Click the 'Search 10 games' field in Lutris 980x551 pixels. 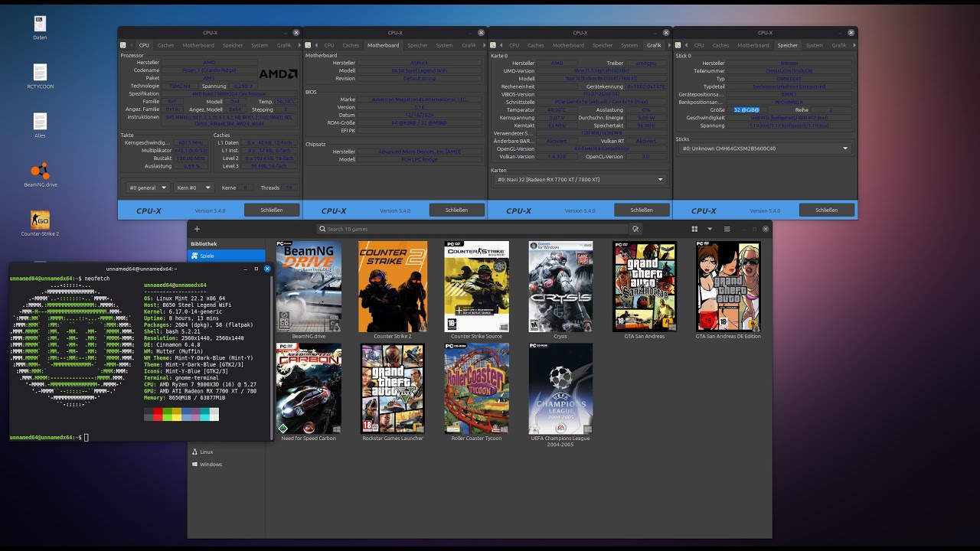click(473, 229)
